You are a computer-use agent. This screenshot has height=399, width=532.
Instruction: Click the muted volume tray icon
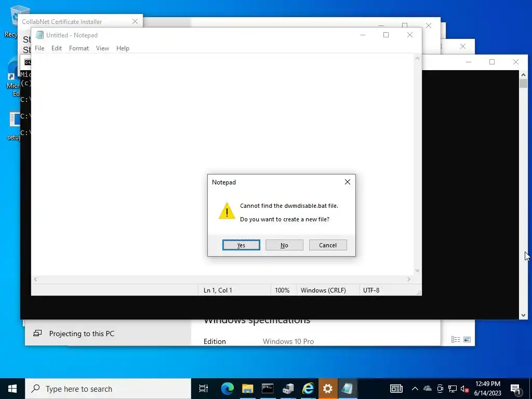click(464, 389)
